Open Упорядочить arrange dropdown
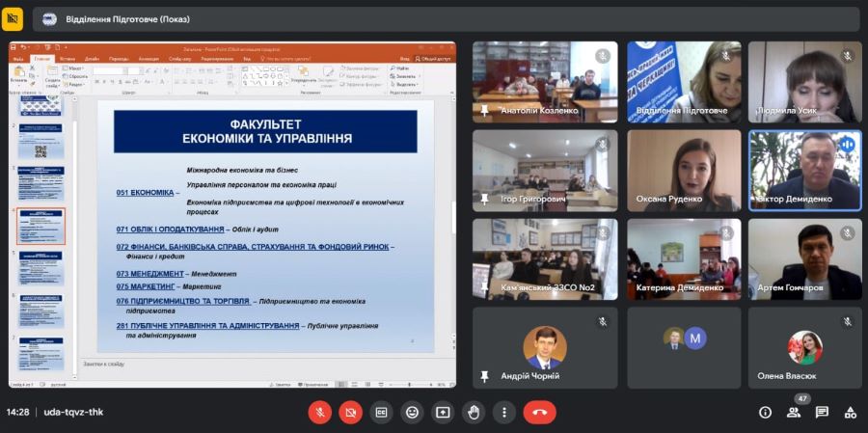The image size is (868, 433). (x=304, y=75)
